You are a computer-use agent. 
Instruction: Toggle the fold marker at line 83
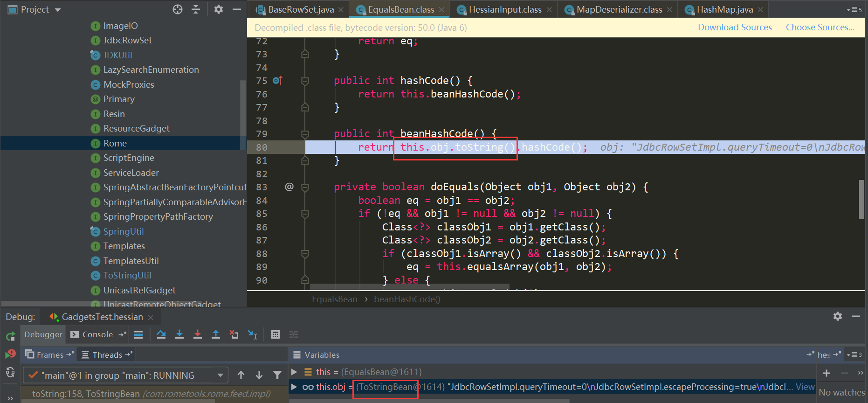pyautogui.click(x=305, y=188)
